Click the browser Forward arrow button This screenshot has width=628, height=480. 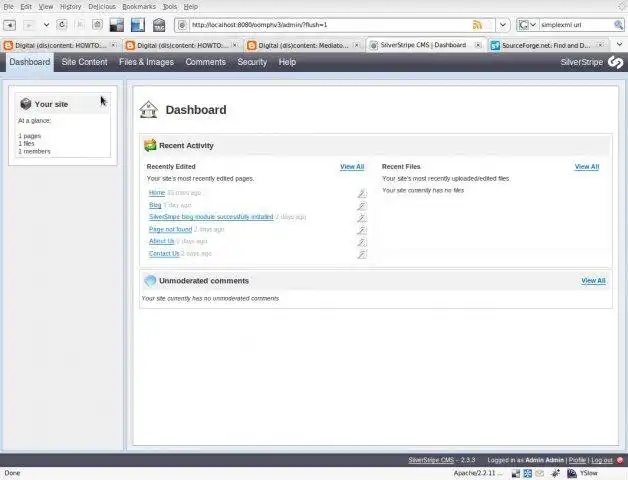tap(28, 25)
